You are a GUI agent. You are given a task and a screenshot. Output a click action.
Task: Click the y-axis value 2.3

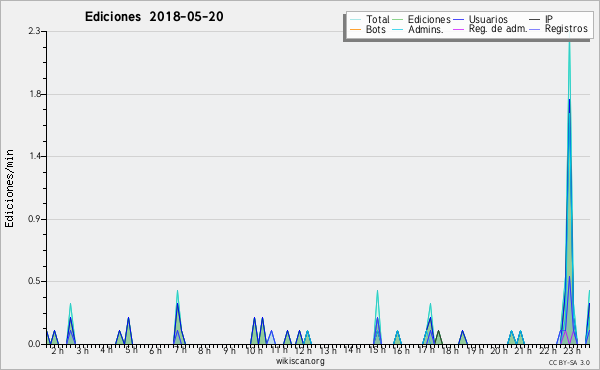34,31
